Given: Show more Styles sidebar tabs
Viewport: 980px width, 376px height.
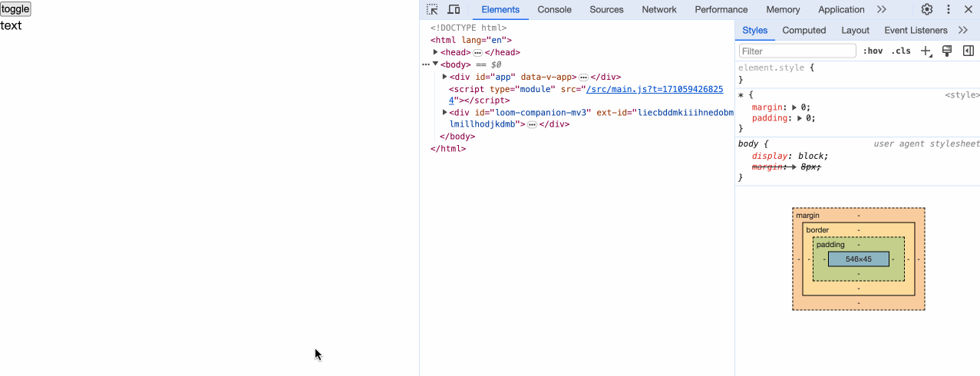Looking at the screenshot, I should [963, 30].
